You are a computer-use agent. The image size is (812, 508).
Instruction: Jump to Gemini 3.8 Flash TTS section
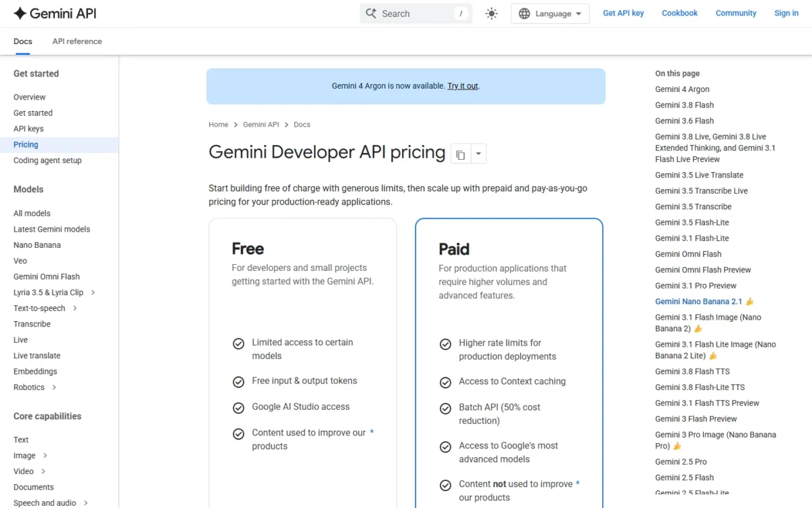click(692, 371)
